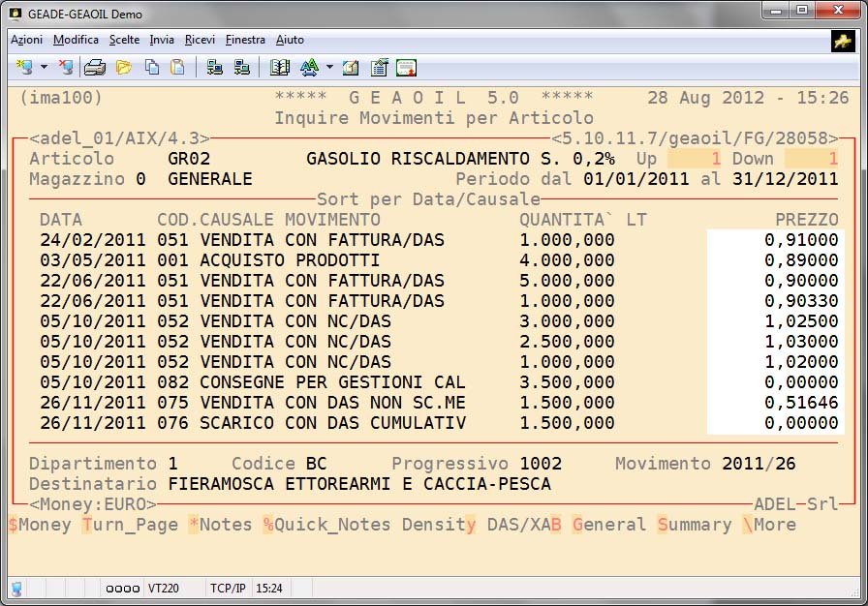
Task: Click the paste clipboard icon
Action: click(x=177, y=68)
